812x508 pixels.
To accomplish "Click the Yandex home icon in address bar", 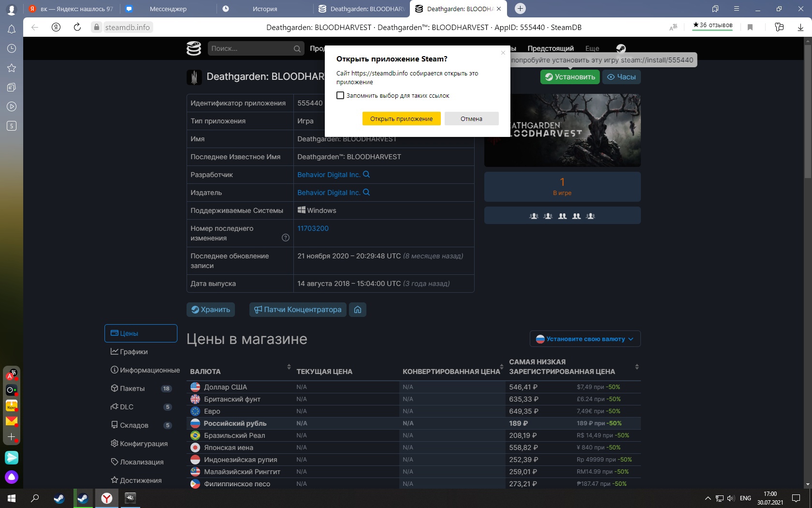I will point(56,27).
